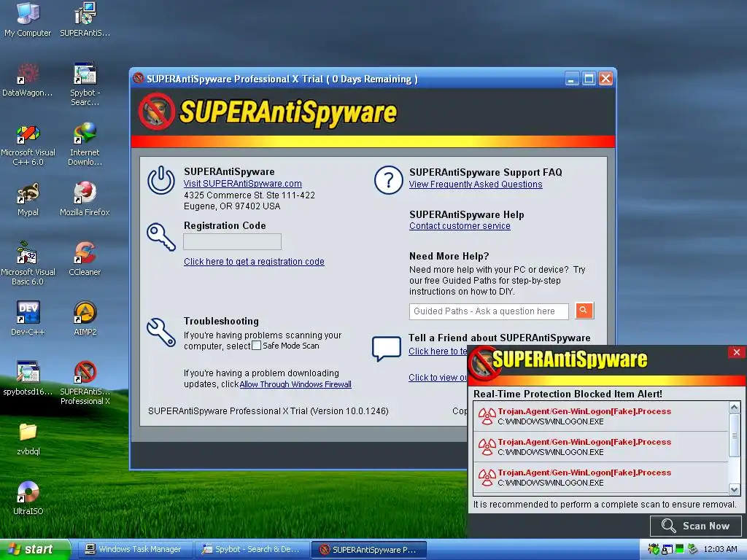Click Allow Through Windows Firewall link
The image size is (747, 560).
[x=295, y=384]
